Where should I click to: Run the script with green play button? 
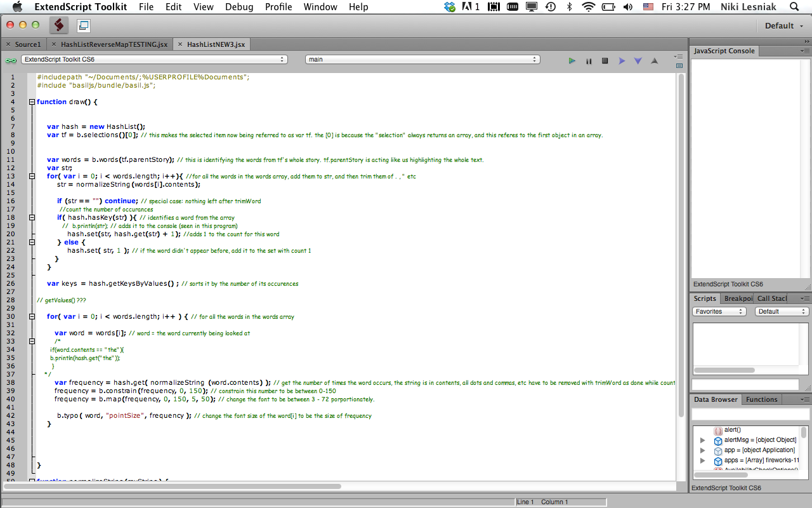coord(572,61)
